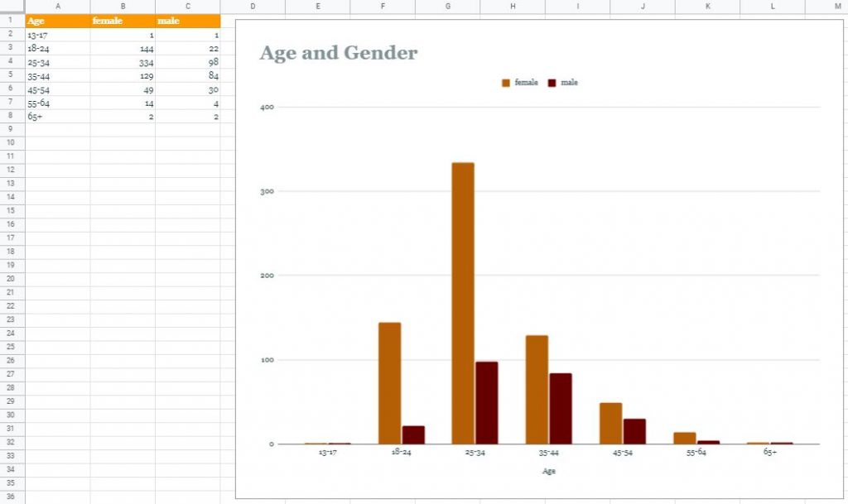Select the orange "Age" header cell
The height and width of the screenshot is (504, 848).
pyautogui.click(x=58, y=21)
